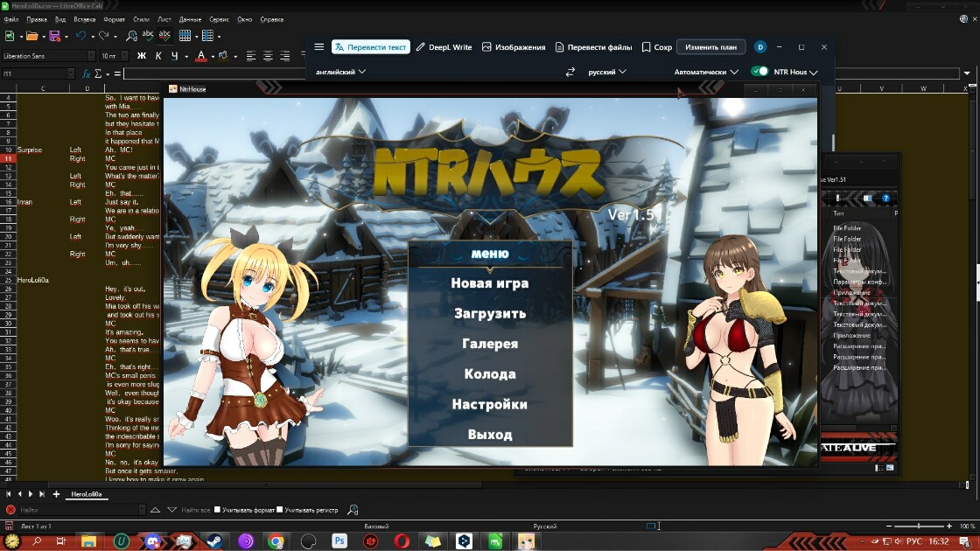Open DeepL target language русский dropdown
Screen dimensions: 980x551
(x=607, y=72)
